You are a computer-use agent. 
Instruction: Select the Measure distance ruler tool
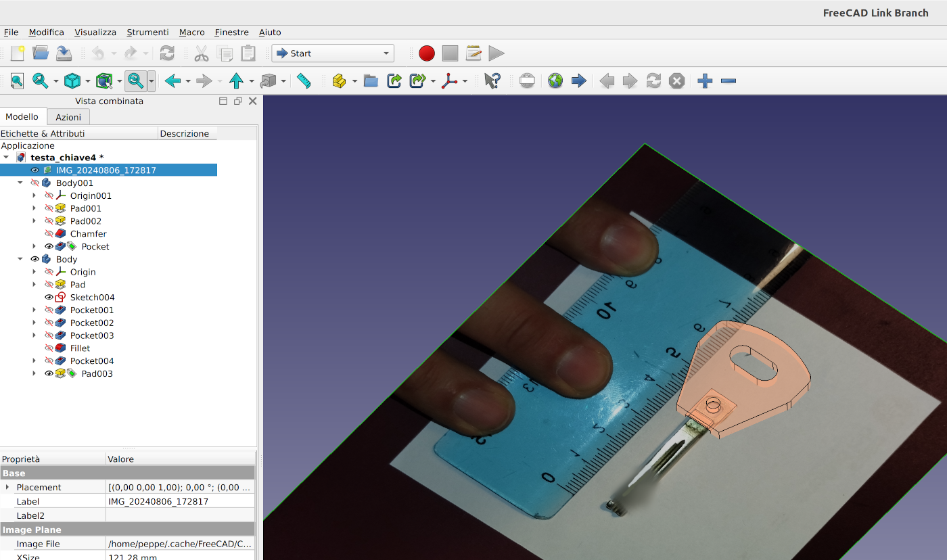coord(304,81)
